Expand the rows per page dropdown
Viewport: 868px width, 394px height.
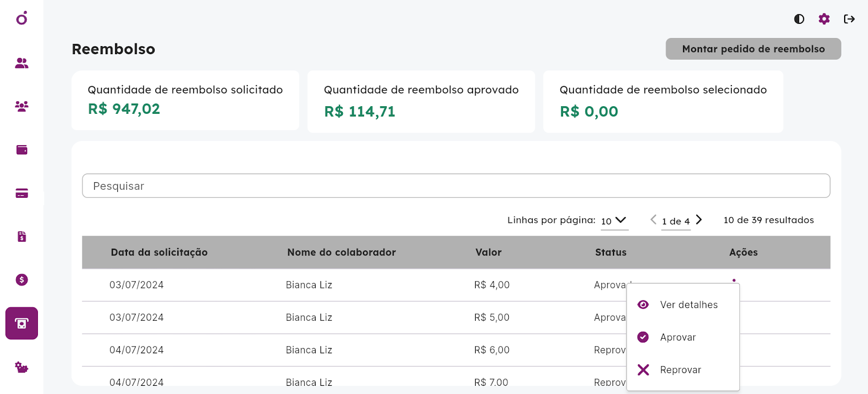click(x=614, y=221)
